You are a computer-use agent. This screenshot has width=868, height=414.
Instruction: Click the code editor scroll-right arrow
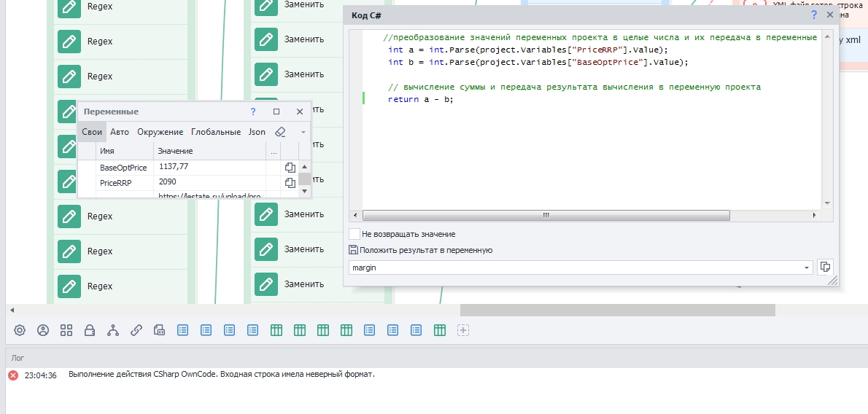814,215
